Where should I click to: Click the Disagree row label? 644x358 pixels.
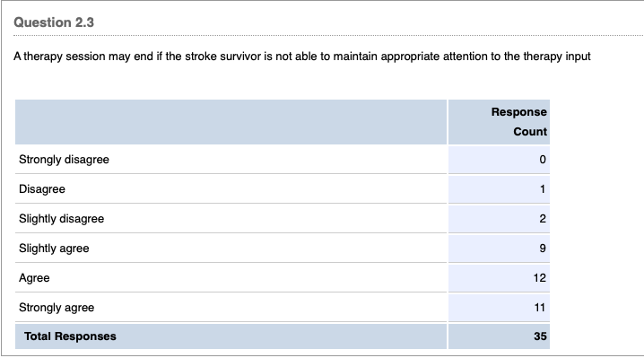42,189
